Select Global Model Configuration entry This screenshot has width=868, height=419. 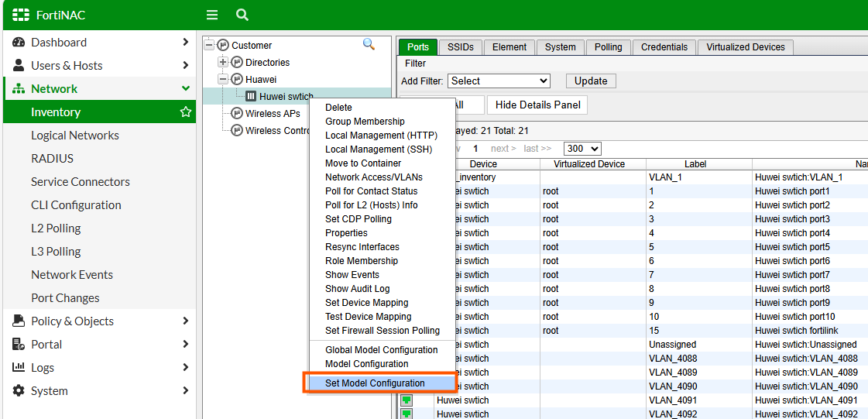pyautogui.click(x=382, y=350)
